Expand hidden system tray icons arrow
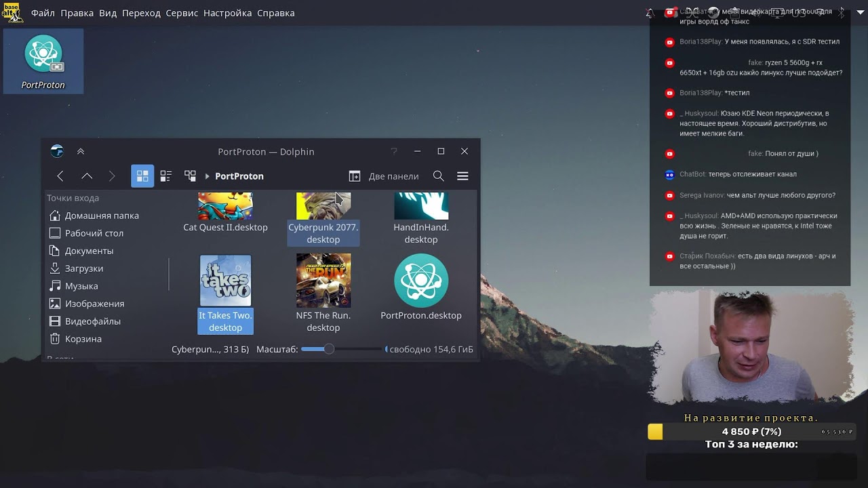The height and width of the screenshot is (488, 868). click(860, 13)
